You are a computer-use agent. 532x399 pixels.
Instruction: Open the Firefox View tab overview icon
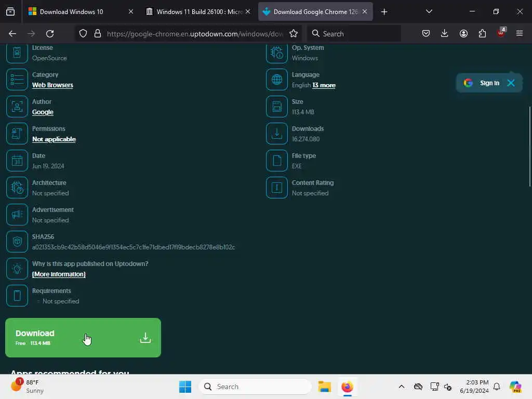(x=10, y=12)
